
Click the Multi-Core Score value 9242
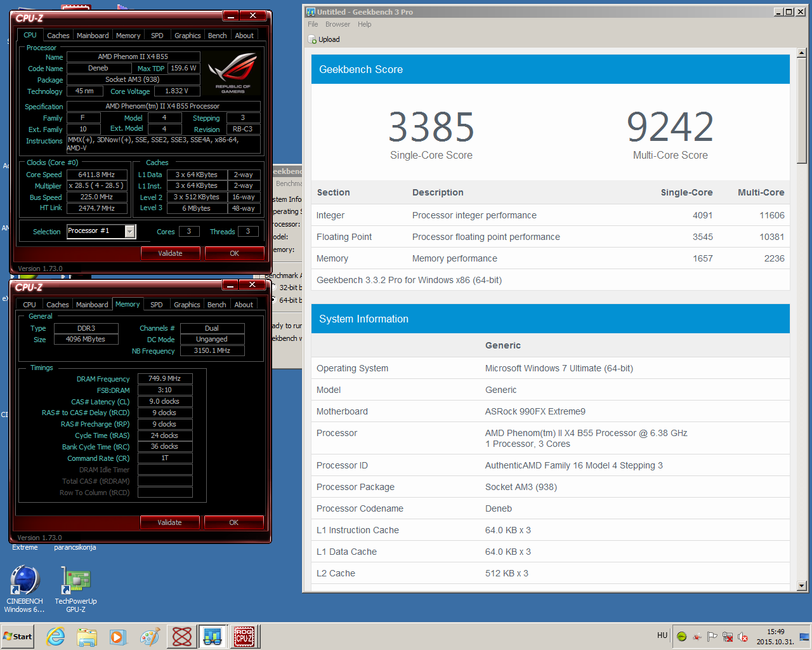pos(671,128)
